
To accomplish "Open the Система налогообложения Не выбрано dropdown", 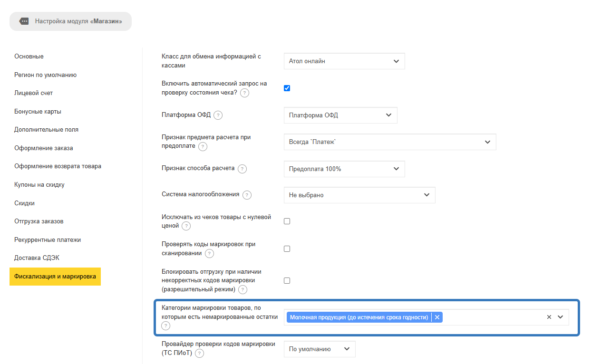I will tap(359, 195).
